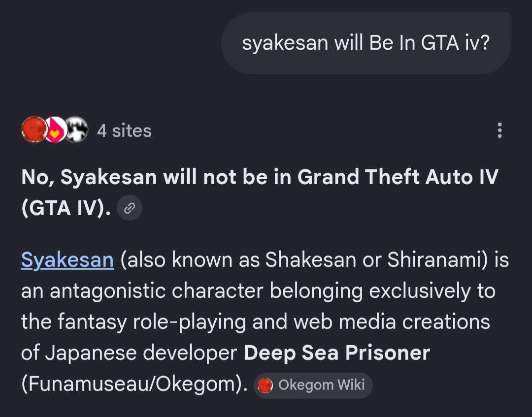Click the "Grand Theft Auto IV" words
Image resolution: width=532 pixels, height=417 pixels.
[x=398, y=177]
